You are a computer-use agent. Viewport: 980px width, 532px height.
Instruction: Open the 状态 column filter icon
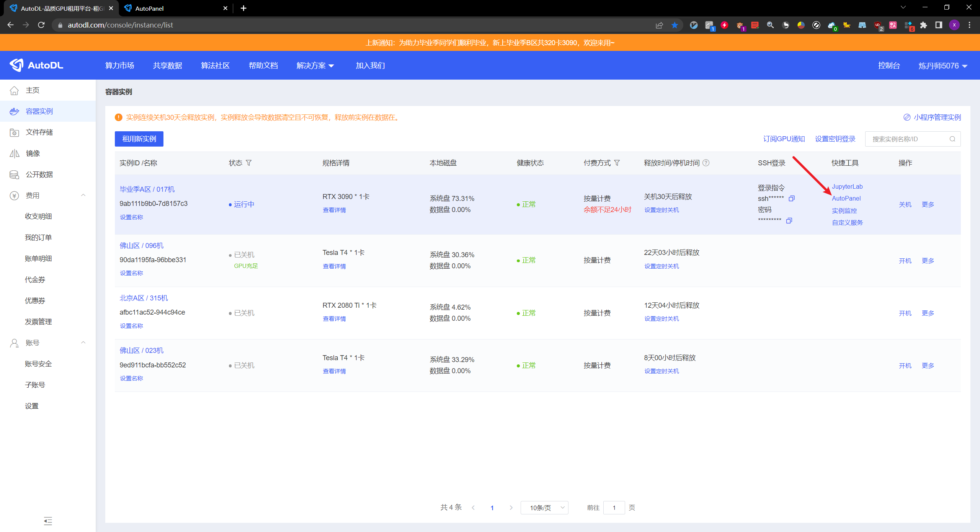point(249,163)
